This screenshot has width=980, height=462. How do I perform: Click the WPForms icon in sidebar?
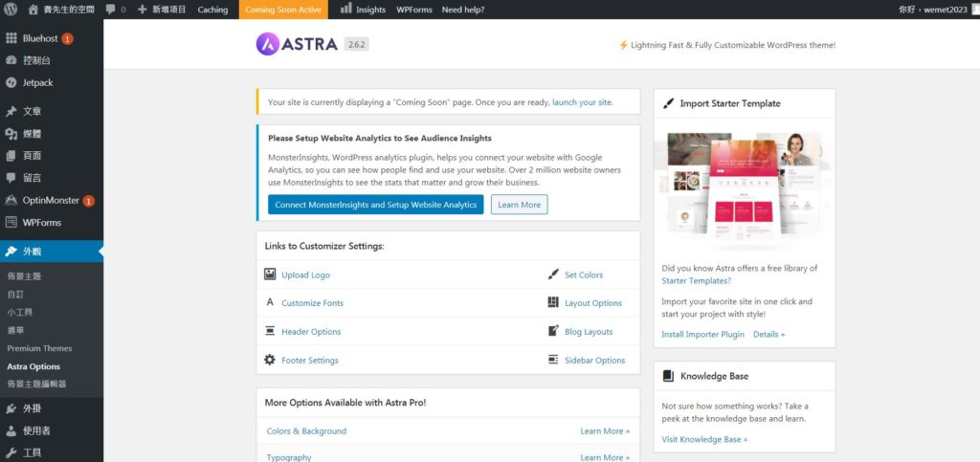(11, 222)
